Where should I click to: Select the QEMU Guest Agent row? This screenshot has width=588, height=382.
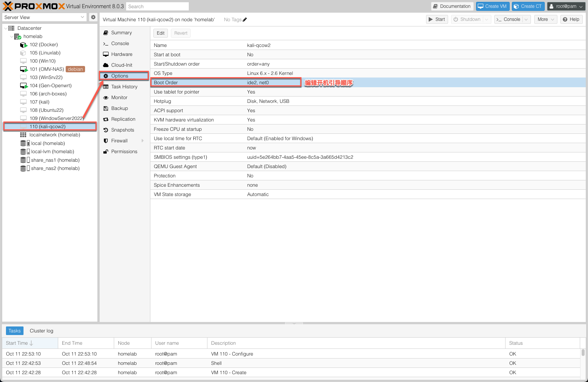367,167
